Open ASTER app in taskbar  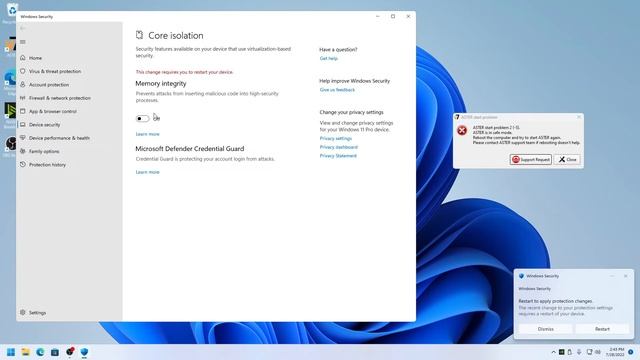coord(70,351)
